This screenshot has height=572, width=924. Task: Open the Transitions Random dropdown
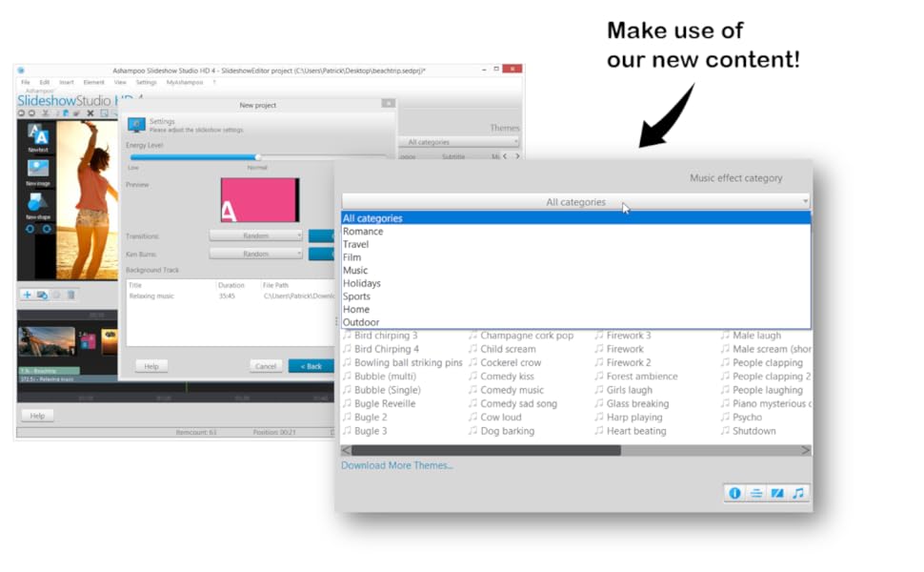pyautogui.click(x=255, y=235)
